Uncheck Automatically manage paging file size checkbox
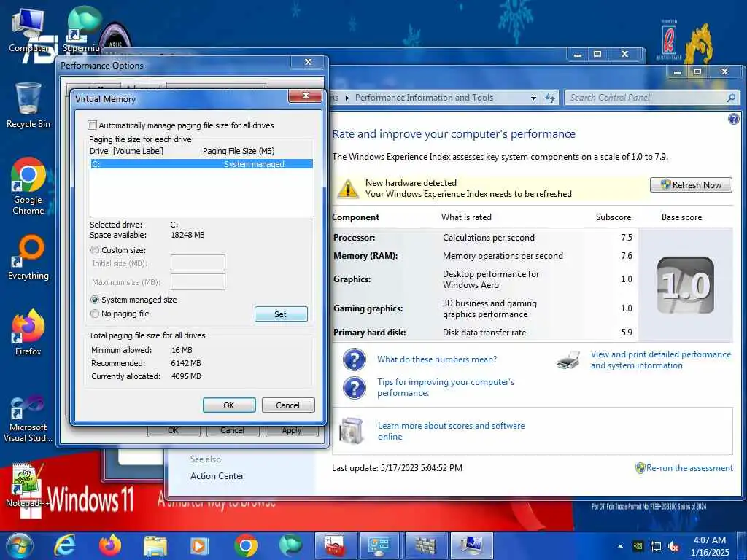The width and height of the screenshot is (747, 560). coord(92,125)
